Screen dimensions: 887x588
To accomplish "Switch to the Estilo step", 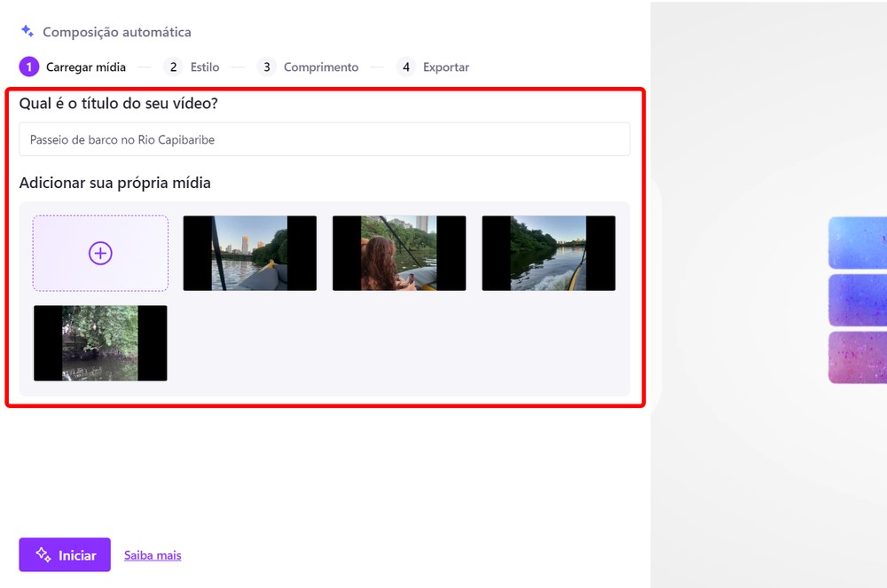I will click(x=204, y=67).
